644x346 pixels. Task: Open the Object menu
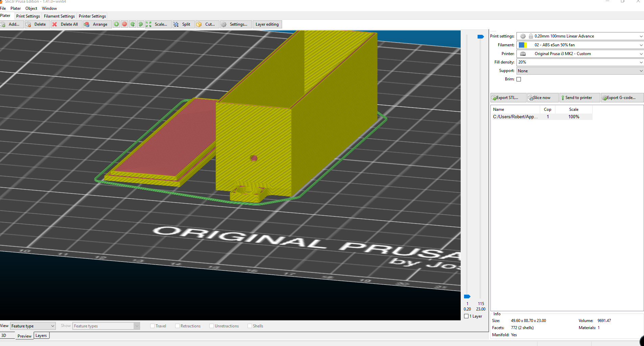click(31, 8)
